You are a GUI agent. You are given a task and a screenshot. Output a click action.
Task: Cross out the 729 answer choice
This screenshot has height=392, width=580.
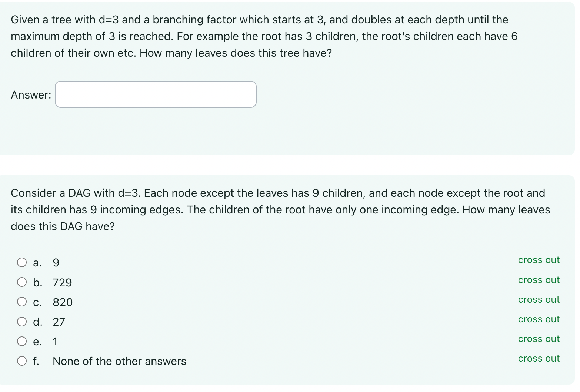pyautogui.click(x=539, y=280)
